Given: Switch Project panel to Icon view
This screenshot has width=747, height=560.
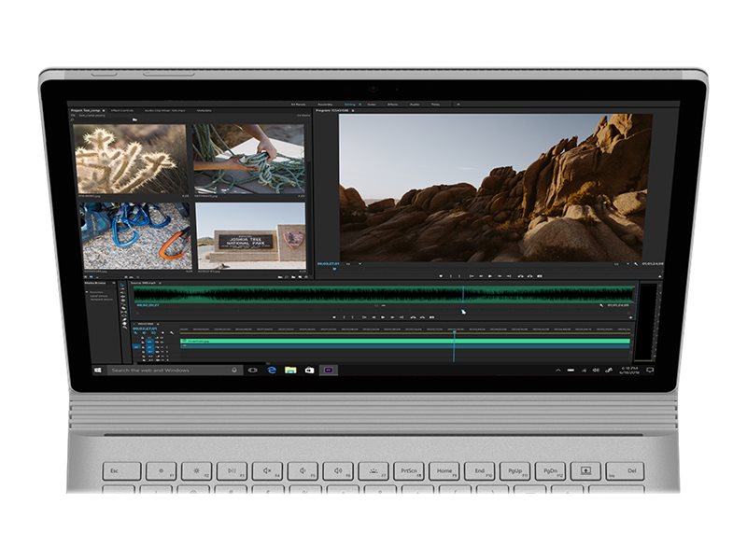Looking at the screenshot, I should click(x=91, y=277).
